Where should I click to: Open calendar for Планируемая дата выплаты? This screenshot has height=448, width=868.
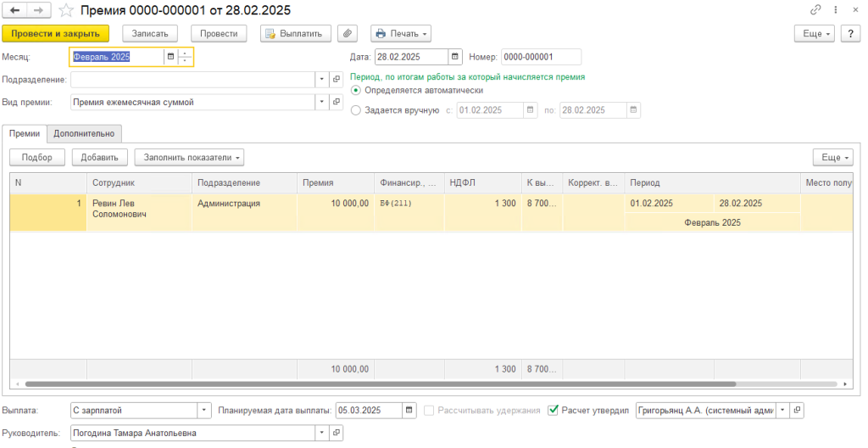click(x=409, y=411)
